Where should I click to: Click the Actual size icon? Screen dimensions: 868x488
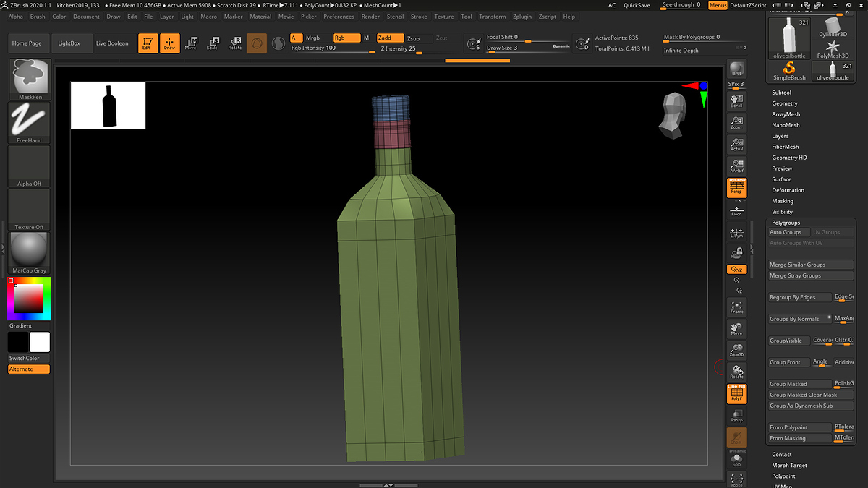pyautogui.click(x=736, y=144)
